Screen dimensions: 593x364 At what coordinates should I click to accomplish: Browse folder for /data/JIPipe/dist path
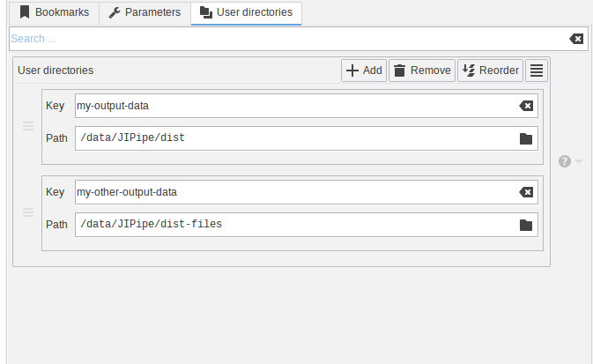point(526,138)
